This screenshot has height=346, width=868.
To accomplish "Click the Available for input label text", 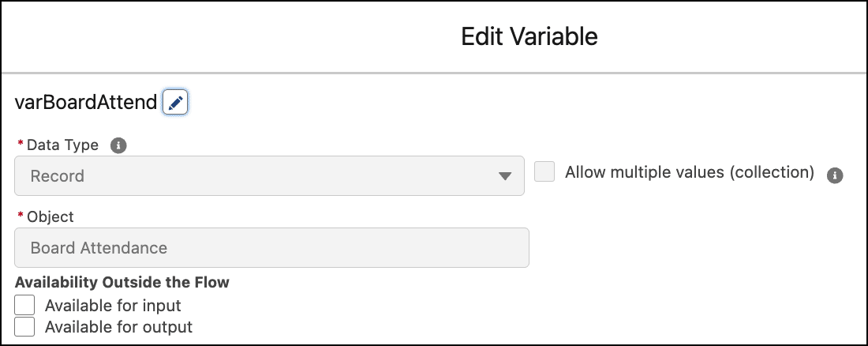I will point(113,306).
